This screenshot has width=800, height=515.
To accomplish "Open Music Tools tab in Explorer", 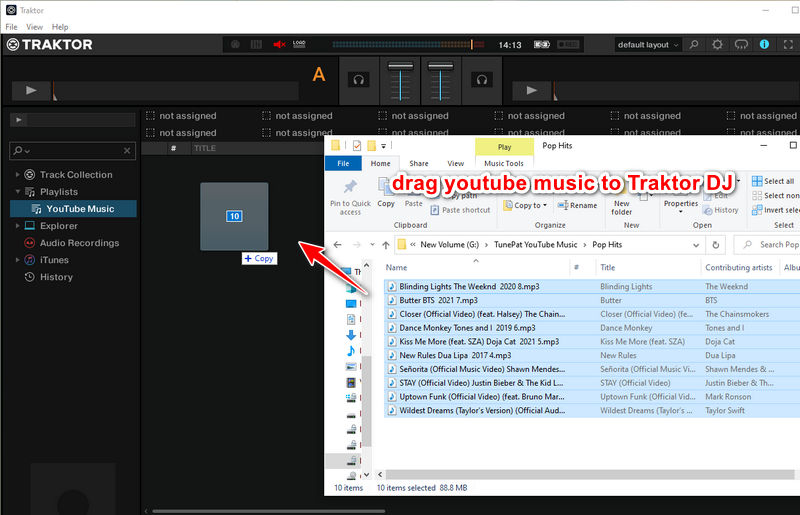I will click(x=504, y=163).
